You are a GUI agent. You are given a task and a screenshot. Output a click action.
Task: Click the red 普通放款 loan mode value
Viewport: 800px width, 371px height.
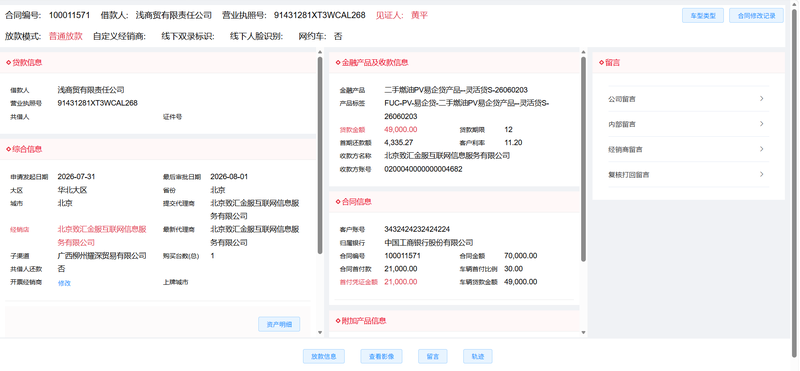66,36
